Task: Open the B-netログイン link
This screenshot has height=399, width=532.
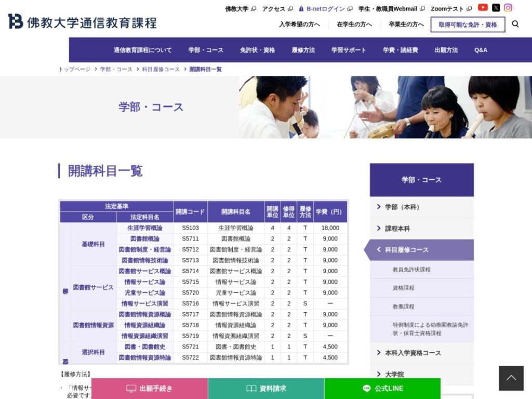Action: tap(326, 9)
